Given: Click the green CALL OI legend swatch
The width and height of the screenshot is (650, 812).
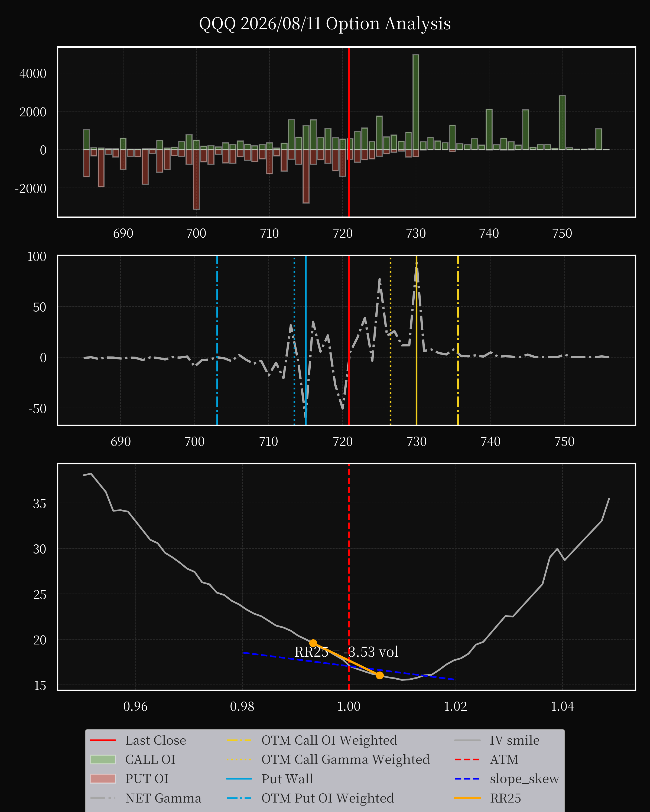Looking at the screenshot, I should tap(103, 759).
